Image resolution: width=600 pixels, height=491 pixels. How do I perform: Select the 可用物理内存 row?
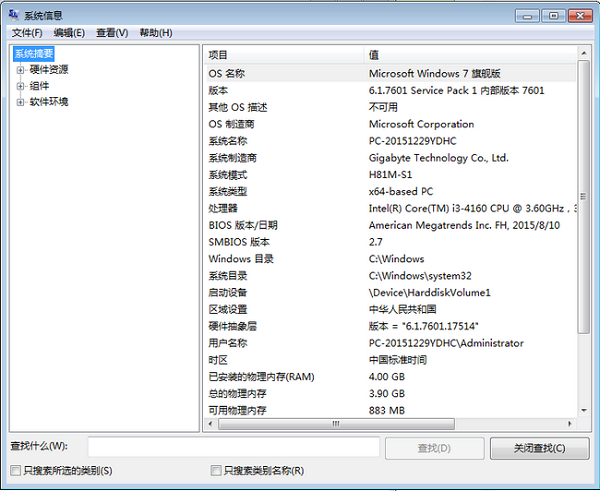point(391,410)
